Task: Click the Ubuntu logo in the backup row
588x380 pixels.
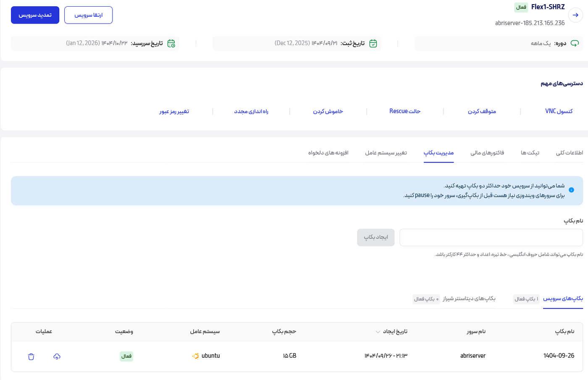Action: coord(195,356)
